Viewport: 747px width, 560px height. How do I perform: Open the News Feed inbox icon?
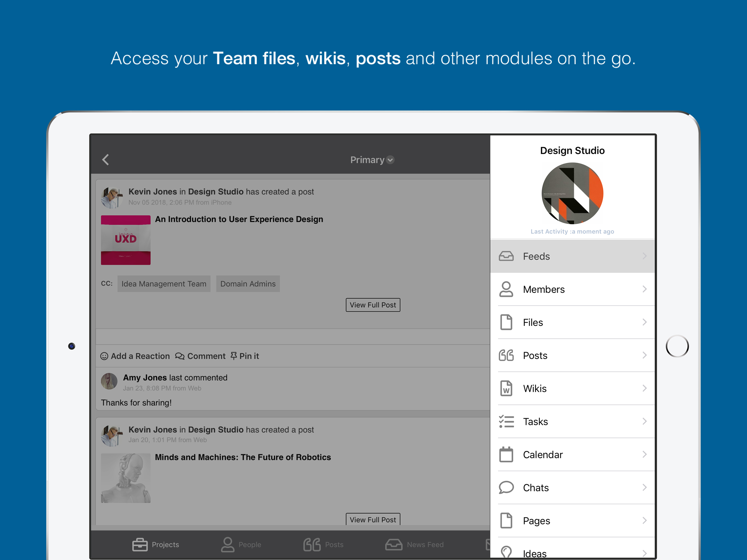pos(394,544)
